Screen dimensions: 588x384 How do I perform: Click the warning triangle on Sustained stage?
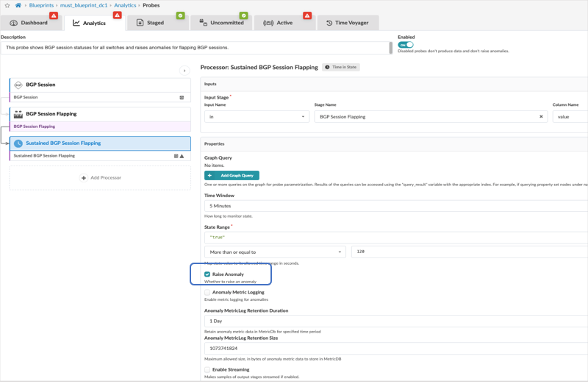coord(182,156)
